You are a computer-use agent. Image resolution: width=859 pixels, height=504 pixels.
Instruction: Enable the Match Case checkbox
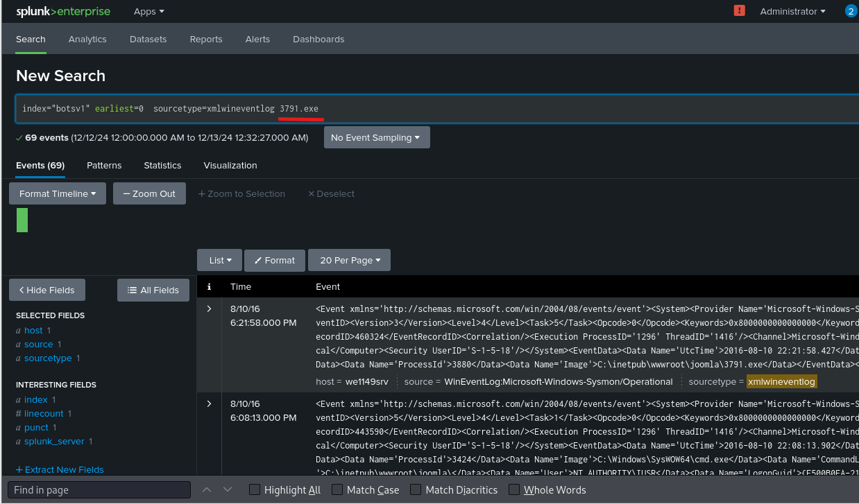click(x=337, y=489)
